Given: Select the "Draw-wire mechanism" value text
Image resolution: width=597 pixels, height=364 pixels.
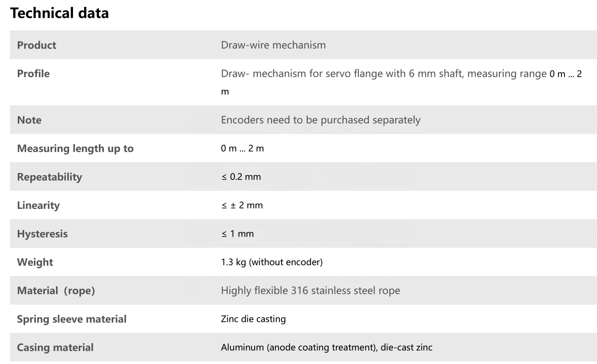Looking at the screenshot, I should coord(273,45).
